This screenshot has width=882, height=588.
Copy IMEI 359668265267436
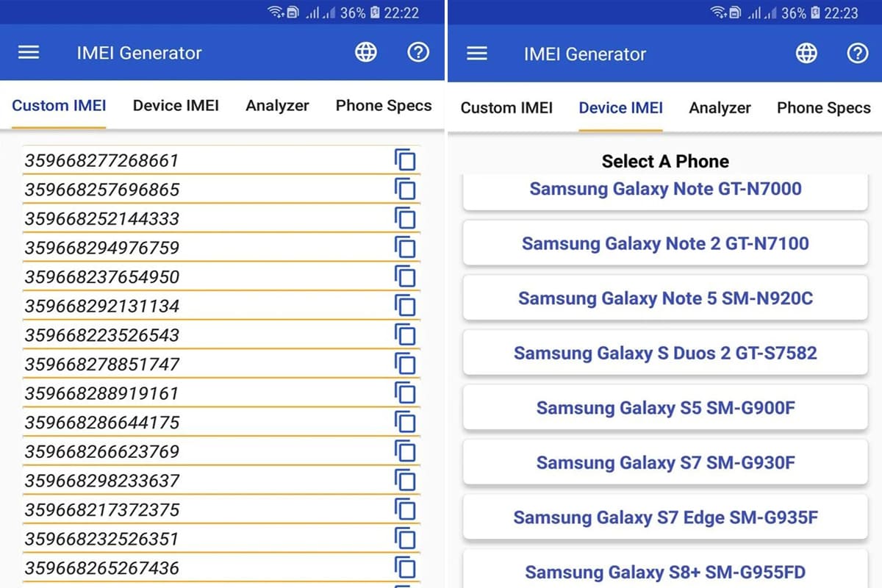405,567
